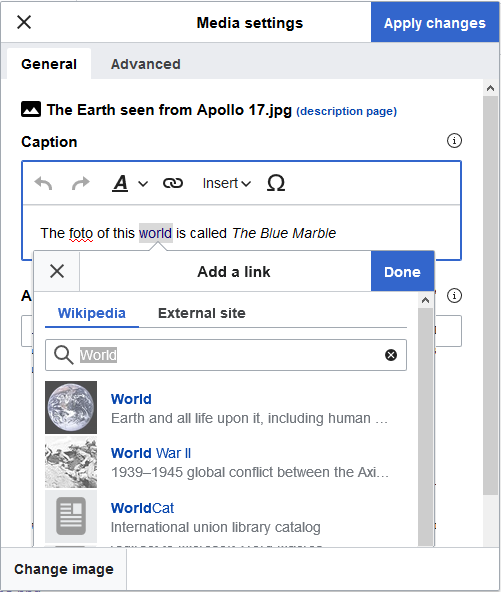
Task: Choose the World article result
Action: pos(226,408)
